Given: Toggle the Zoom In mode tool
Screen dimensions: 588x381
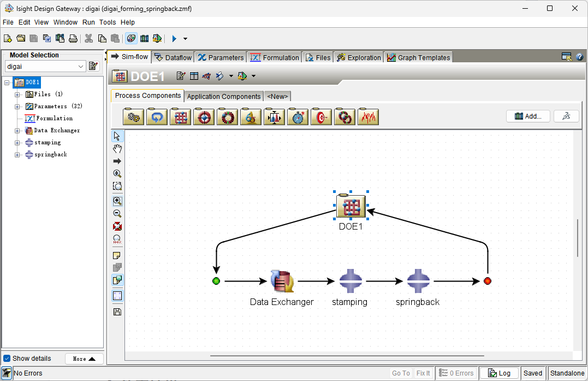Looking at the screenshot, I should pyautogui.click(x=117, y=201).
